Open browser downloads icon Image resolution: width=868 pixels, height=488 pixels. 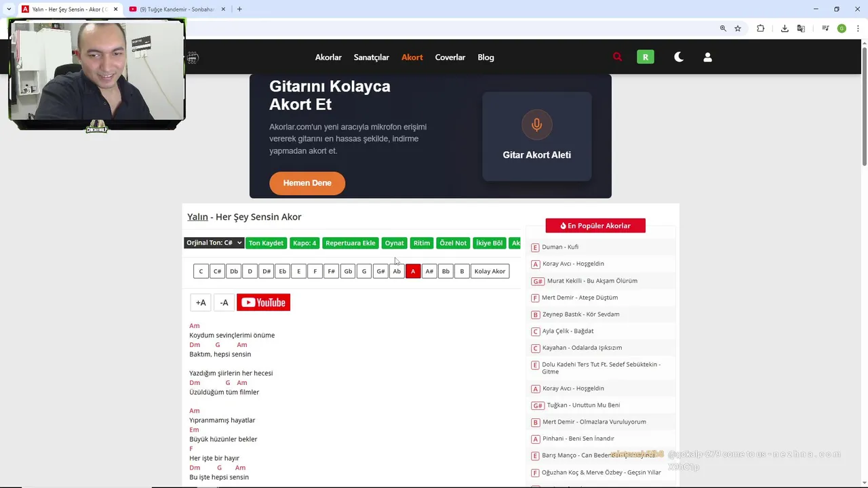[x=785, y=28]
